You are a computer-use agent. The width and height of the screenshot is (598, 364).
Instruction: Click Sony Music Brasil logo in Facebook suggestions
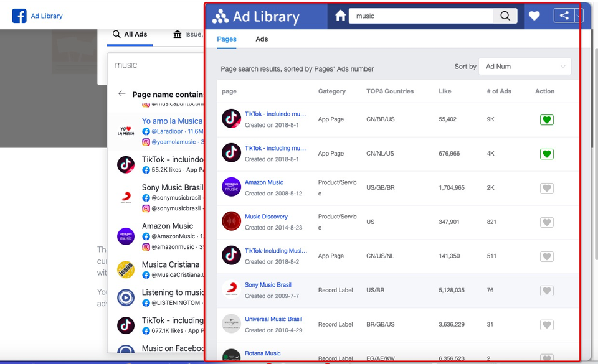[x=125, y=198]
